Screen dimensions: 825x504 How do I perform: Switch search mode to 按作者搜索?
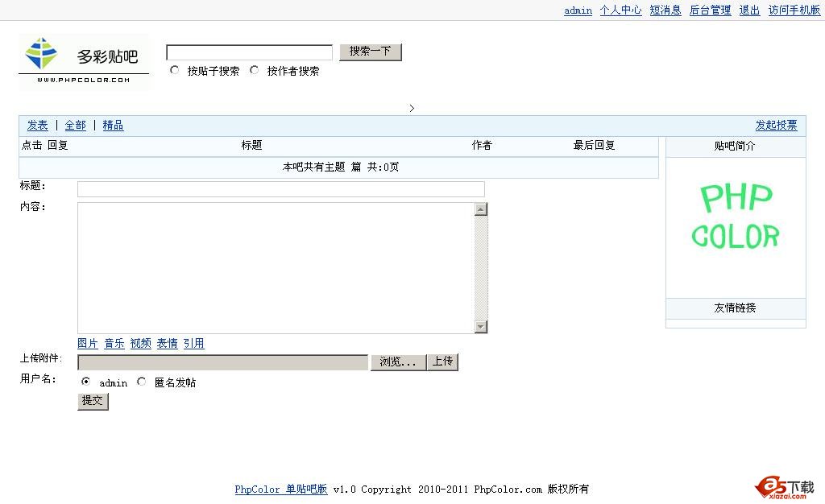point(255,70)
